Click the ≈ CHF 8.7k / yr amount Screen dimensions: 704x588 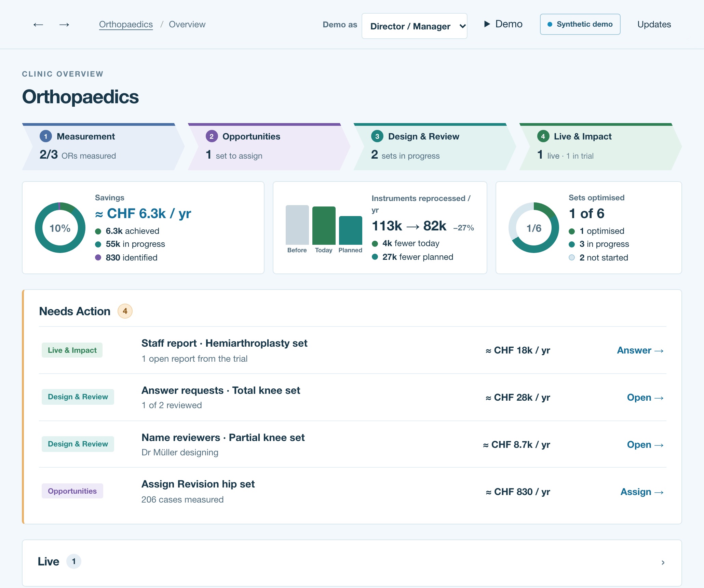tap(516, 445)
